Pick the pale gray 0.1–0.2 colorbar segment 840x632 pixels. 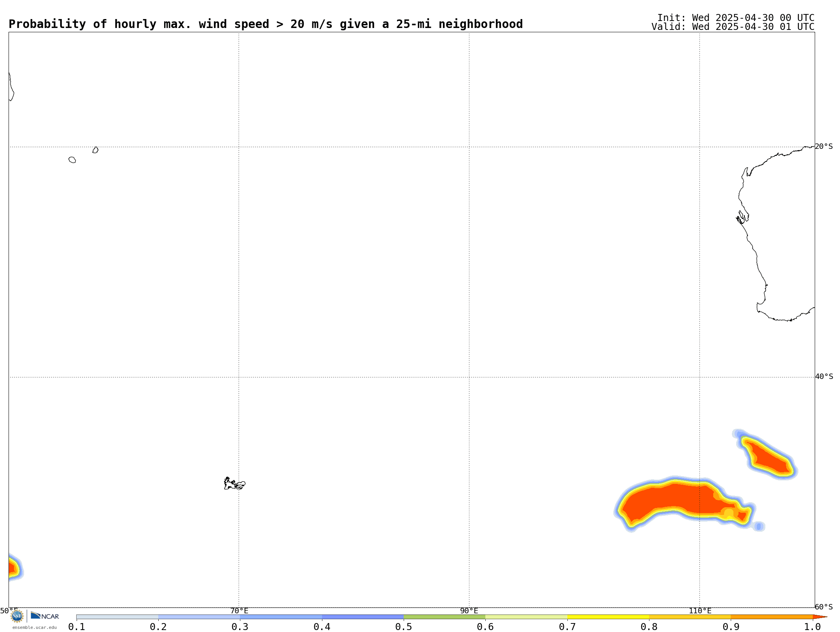pos(117,617)
